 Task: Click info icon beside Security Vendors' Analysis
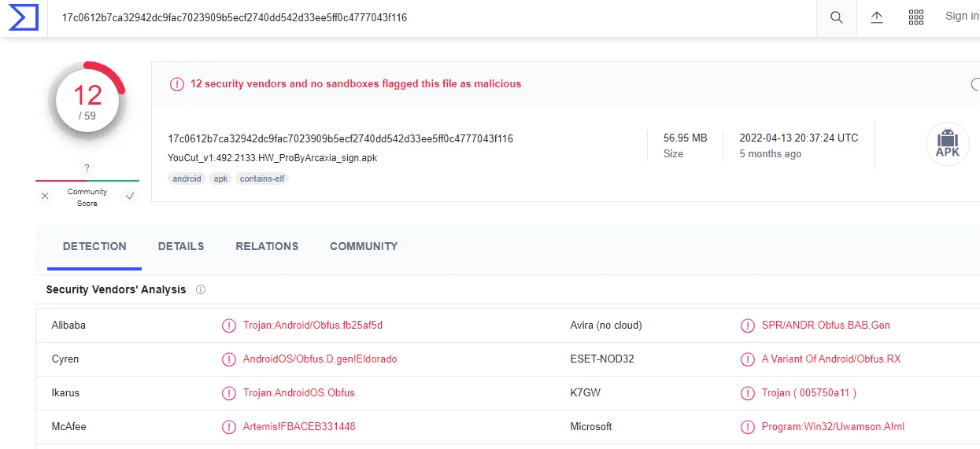coord(201,289)
